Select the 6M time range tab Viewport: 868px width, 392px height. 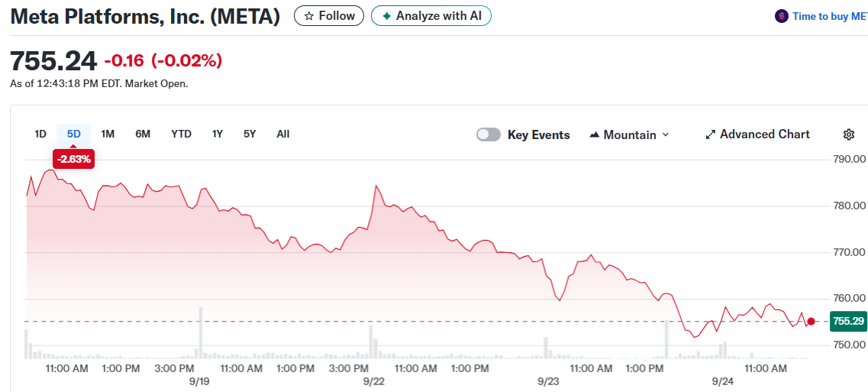[x=143, y=134]
